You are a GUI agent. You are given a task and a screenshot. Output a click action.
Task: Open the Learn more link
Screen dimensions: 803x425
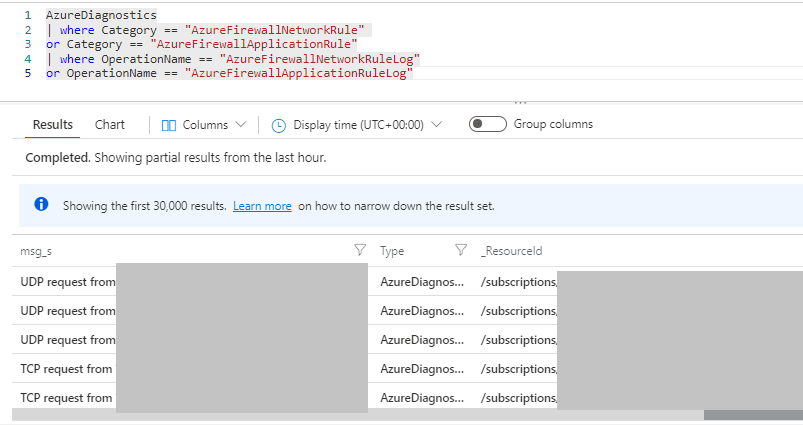click(x=262, y=206)
